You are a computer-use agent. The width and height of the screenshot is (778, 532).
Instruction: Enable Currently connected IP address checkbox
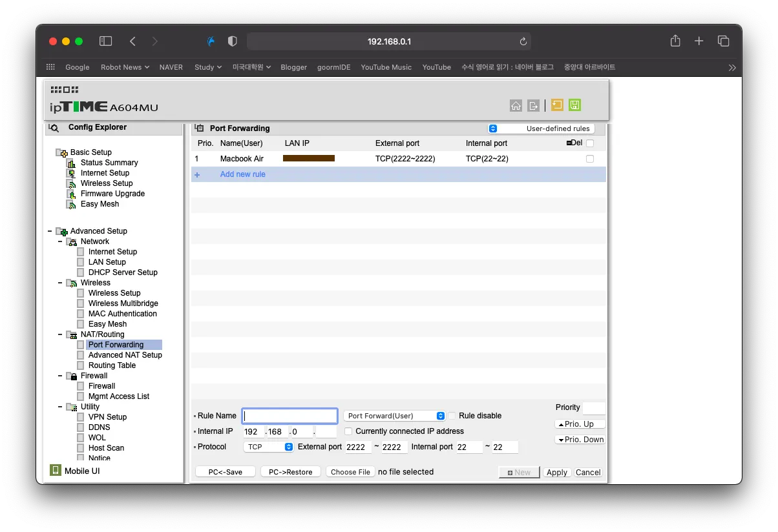click(x=349, y=431)
